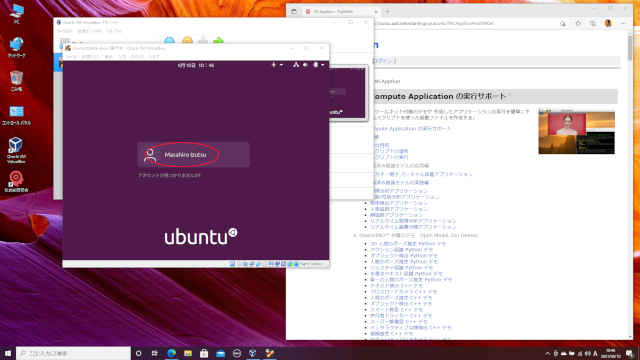Screen dimensions: 640x360
Task: Open Oracle VM VirtualBox desktop shortcut
Action: (16, 150)
